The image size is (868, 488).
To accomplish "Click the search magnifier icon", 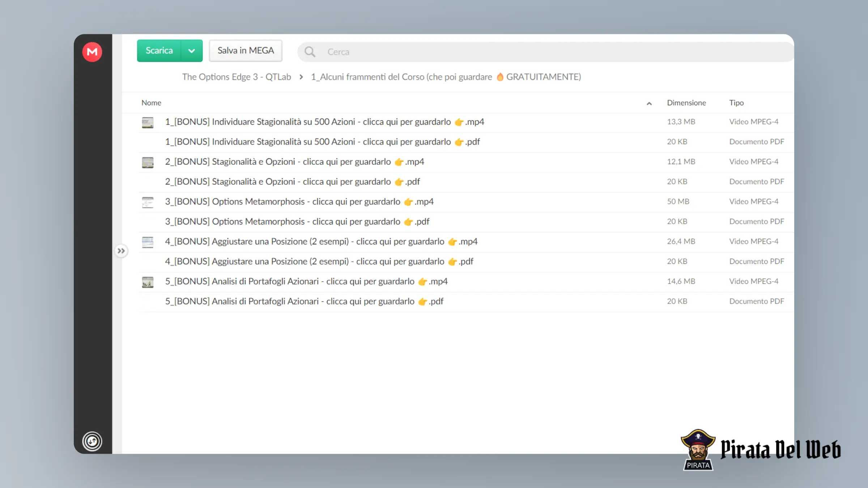I will [x=310, y=52].
